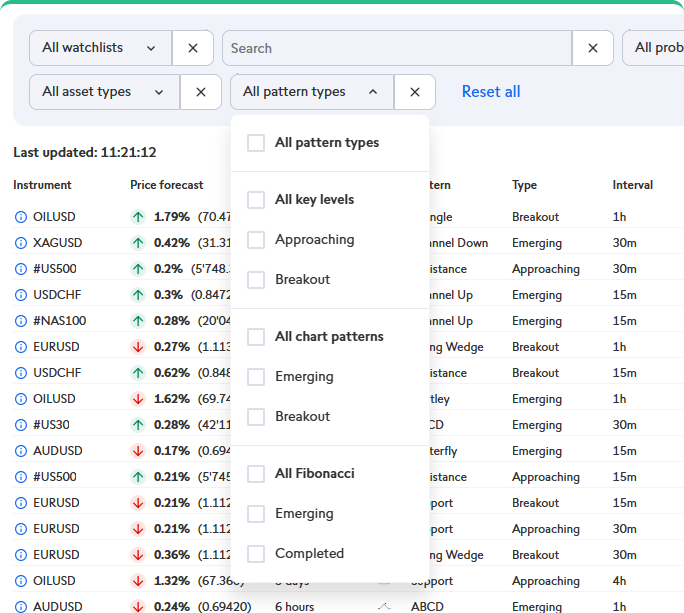The height and width of the screenshot is (613, 684).
Task: Click red down arrow on EURUSD 0.27% row
Action: tap(138, 347)
